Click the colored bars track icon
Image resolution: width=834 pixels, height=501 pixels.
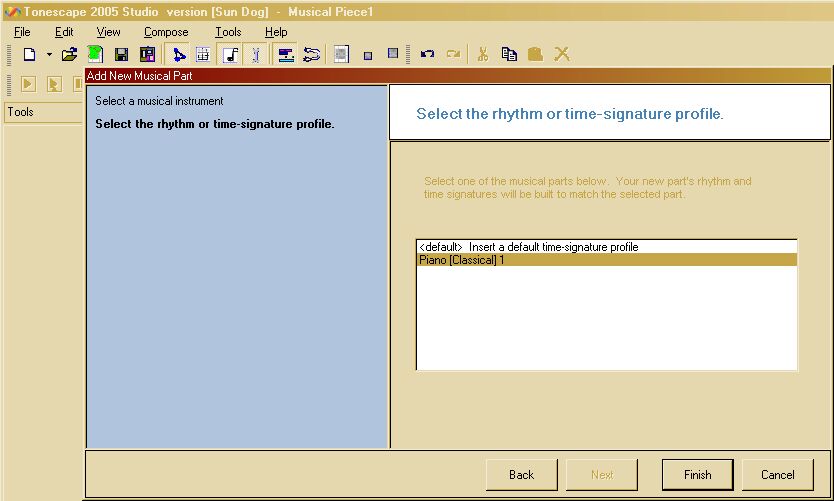[x=286, y=54]
